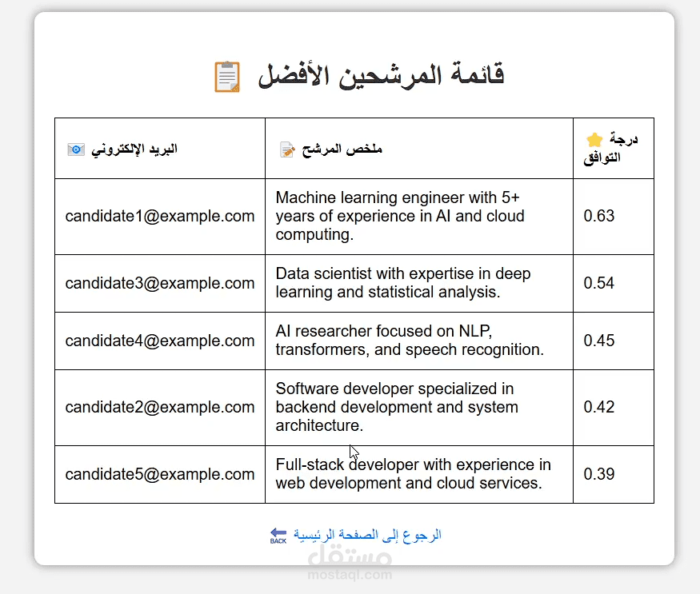Image resolution: width=700 pixels, height=594 pixels.
Task: Click the Data scientist summary text
Action: click(403, 283)
